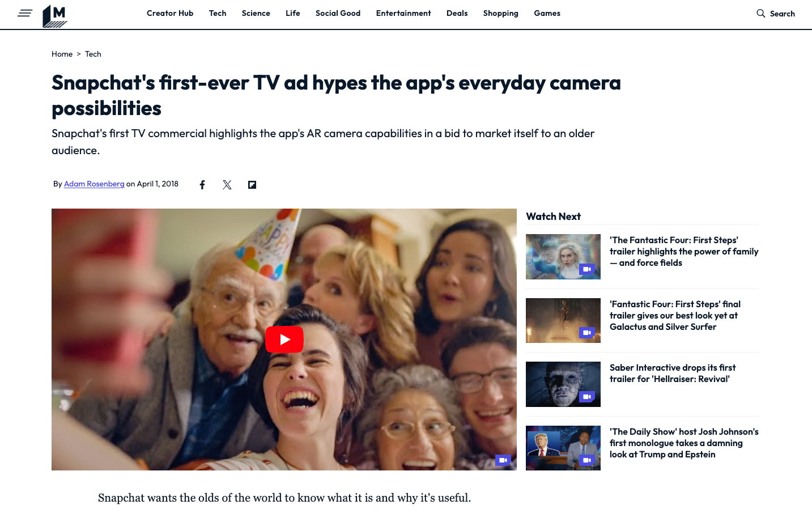Click the Tech breadcrumb link
This screenshot has width=812, height=526.
point(93,54)
